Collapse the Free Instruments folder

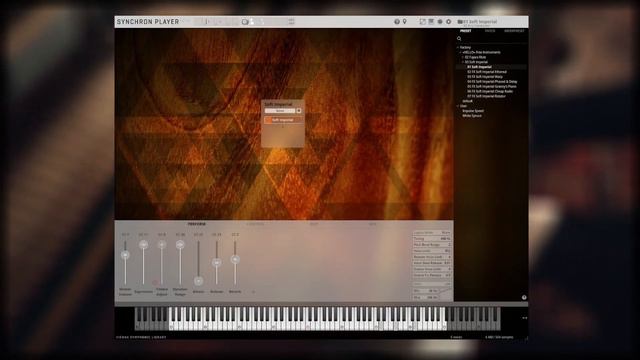(460, 52)
